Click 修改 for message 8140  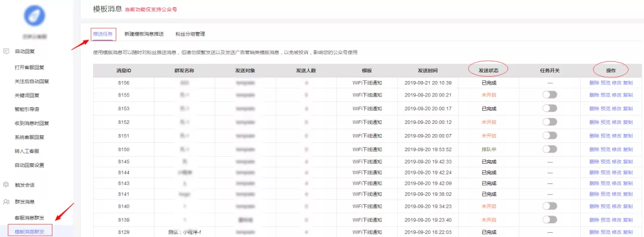(617, 206)
